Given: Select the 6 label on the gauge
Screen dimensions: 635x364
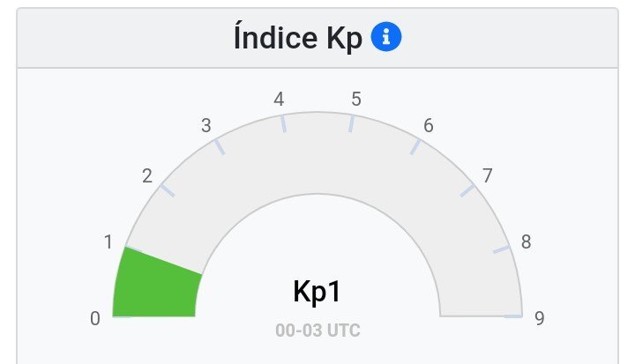Looking at the screenshot, I should 429,125.
